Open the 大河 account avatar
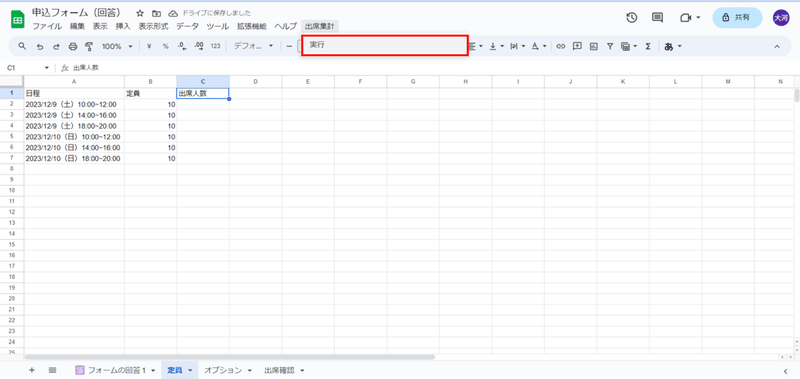800x379 pixels. tap(781, 18)
